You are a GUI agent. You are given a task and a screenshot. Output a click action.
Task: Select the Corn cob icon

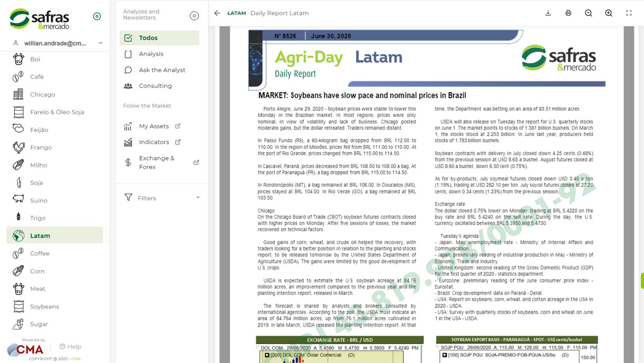click(19, 271)
